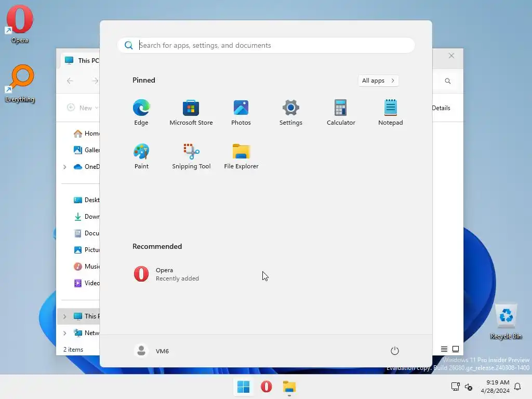Open the VM6 user account menu

coord(151,351)
